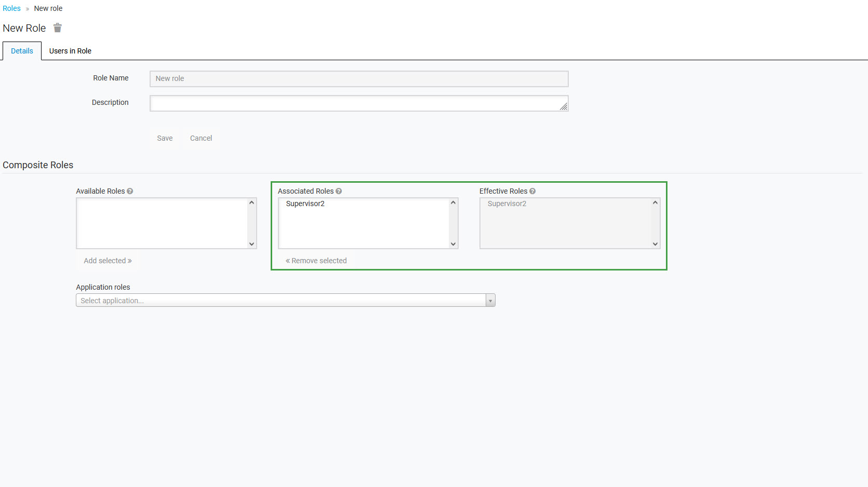
Task: Expand the Select application dropdown arrow
Action: [490, 301]
